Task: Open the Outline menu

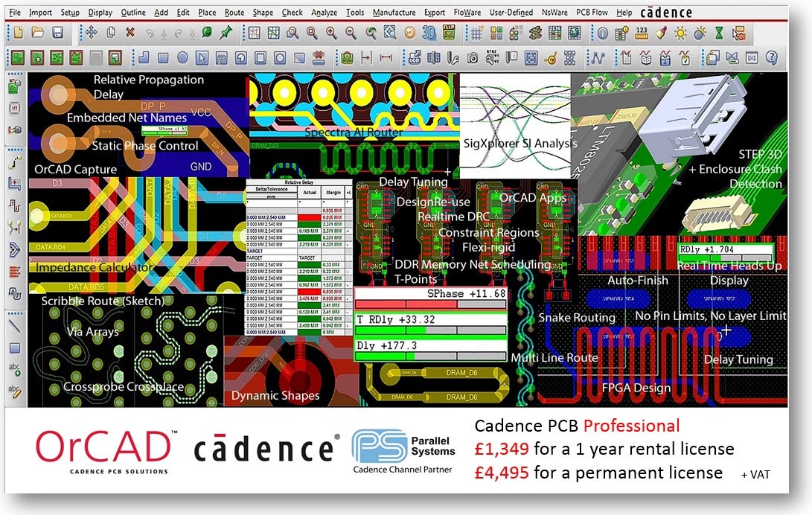Action: click(133, 13)
